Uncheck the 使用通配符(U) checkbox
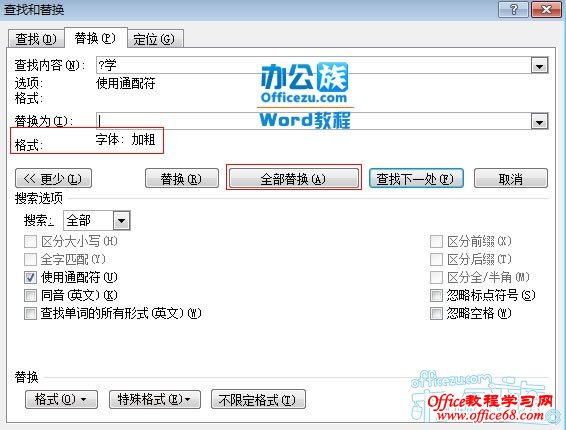 [x=30, y=277]
